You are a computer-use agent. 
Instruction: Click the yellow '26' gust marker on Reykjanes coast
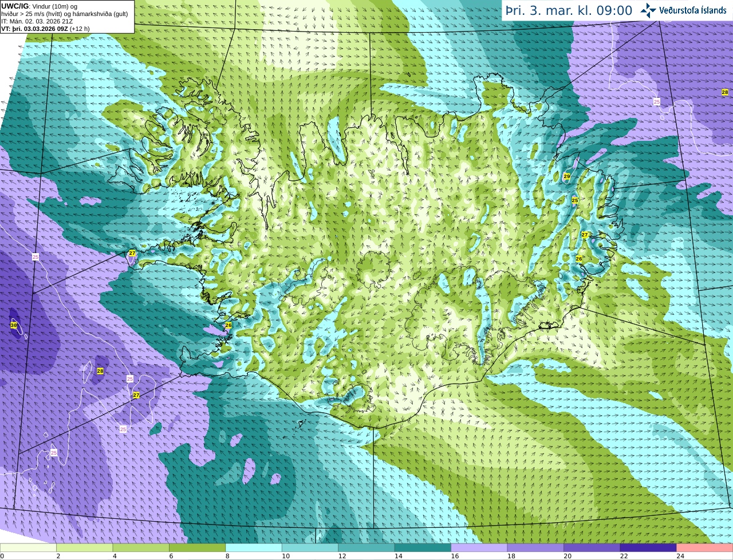pos(228,325)
